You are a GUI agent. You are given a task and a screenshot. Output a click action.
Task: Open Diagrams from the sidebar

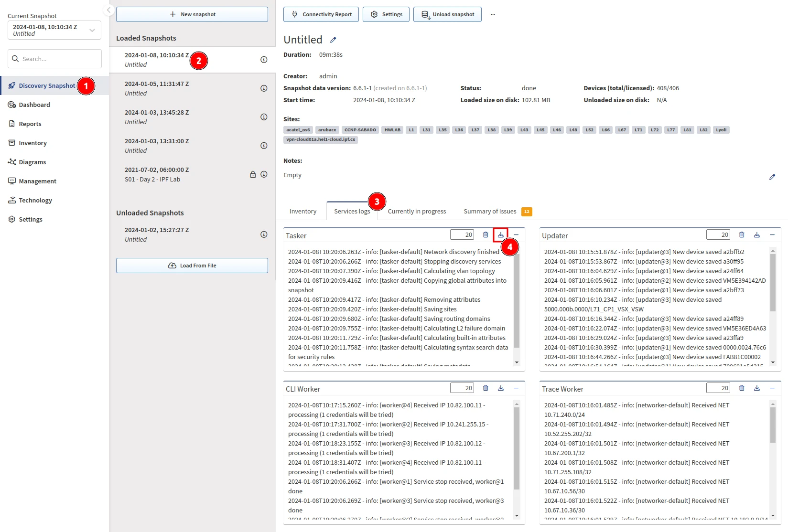[x=32, y=162]
